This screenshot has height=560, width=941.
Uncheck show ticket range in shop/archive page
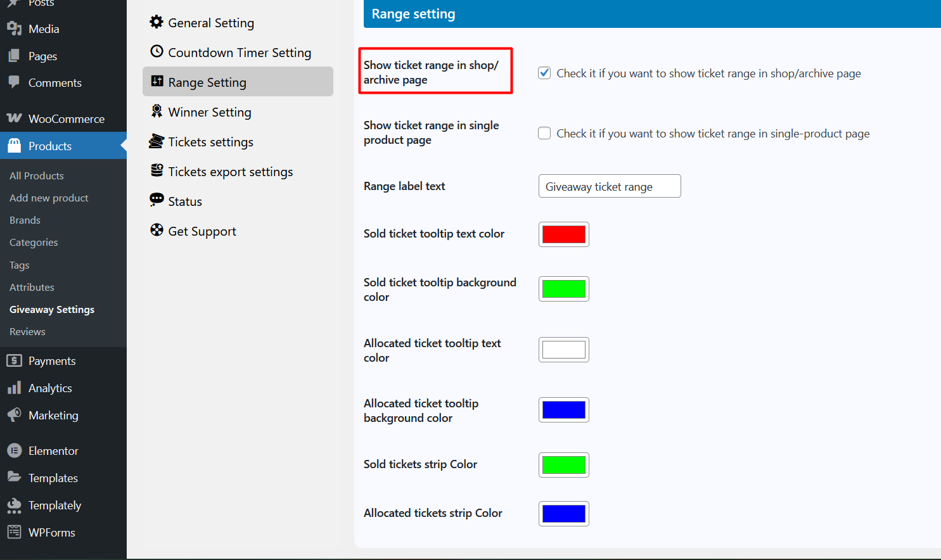tap(544, 73)
